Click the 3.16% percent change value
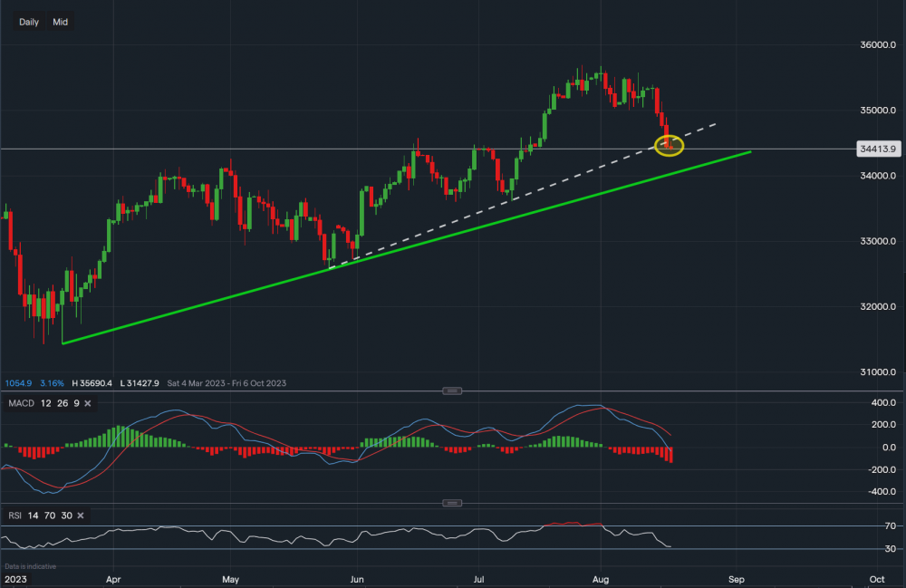906x588 pixels. pos(54,383)
